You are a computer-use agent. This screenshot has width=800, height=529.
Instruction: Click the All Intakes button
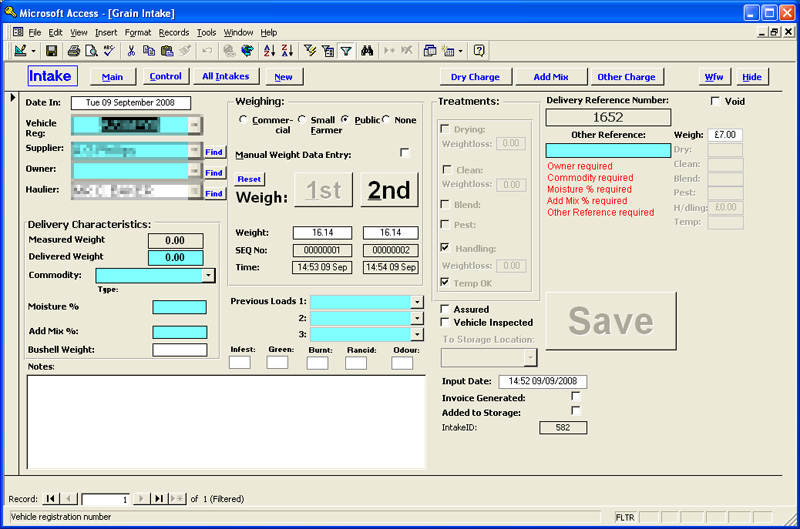226,76
